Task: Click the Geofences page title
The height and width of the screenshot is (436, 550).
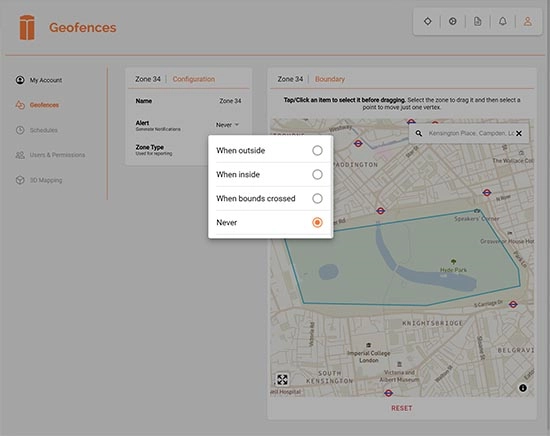Action: point(83,28)
